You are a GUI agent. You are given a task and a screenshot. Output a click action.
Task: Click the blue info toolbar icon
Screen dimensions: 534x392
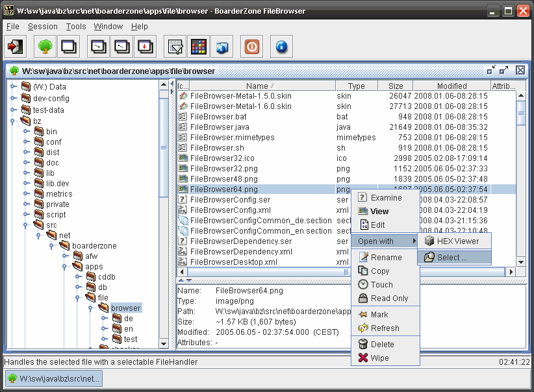point(281,46)
